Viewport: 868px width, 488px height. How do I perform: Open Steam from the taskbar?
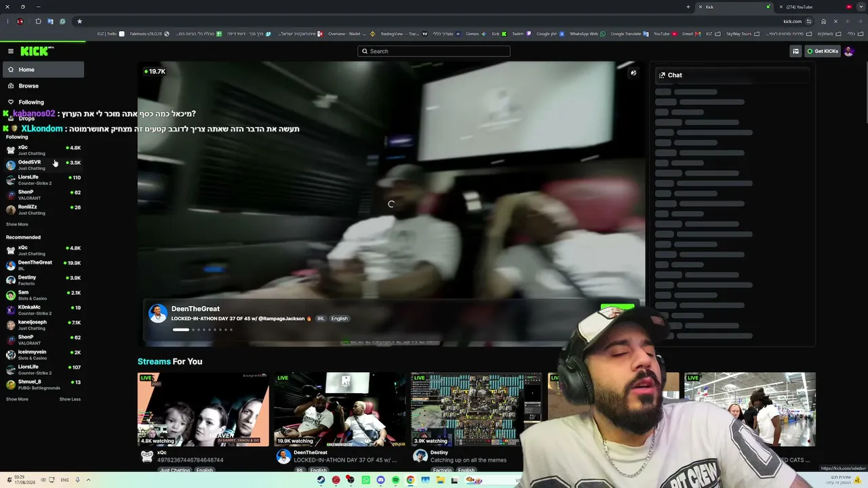pos(321,480)
